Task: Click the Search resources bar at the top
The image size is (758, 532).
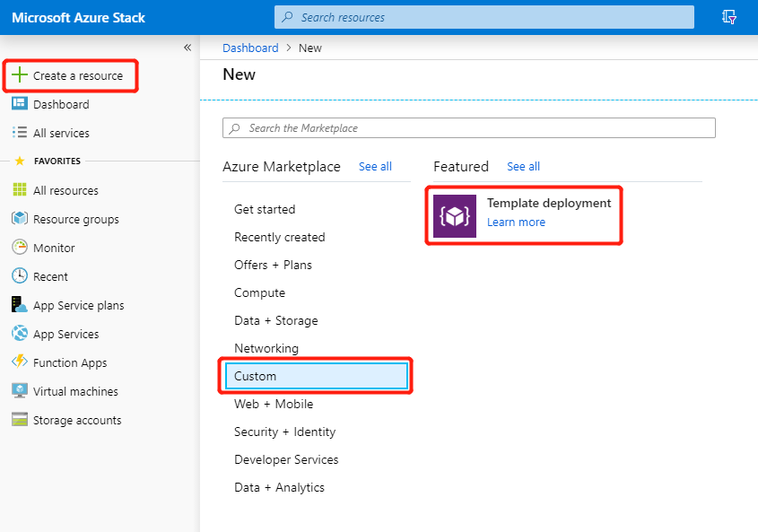Action: point(484,17)
